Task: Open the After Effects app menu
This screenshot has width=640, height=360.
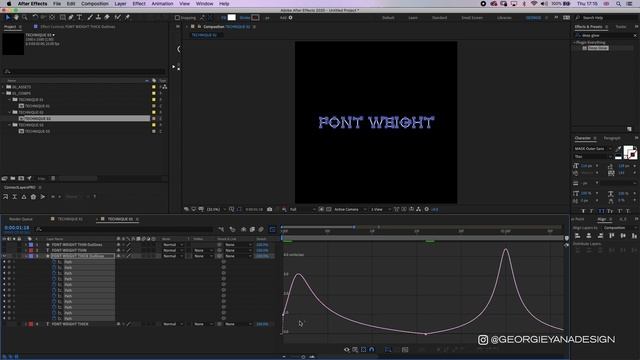Action: (33, 4)
